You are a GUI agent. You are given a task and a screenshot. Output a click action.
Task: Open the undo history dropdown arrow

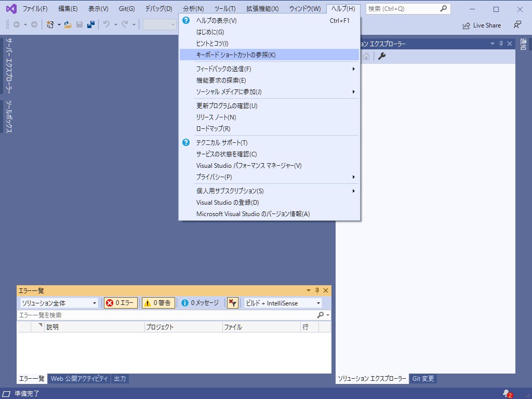click(115, 24)
